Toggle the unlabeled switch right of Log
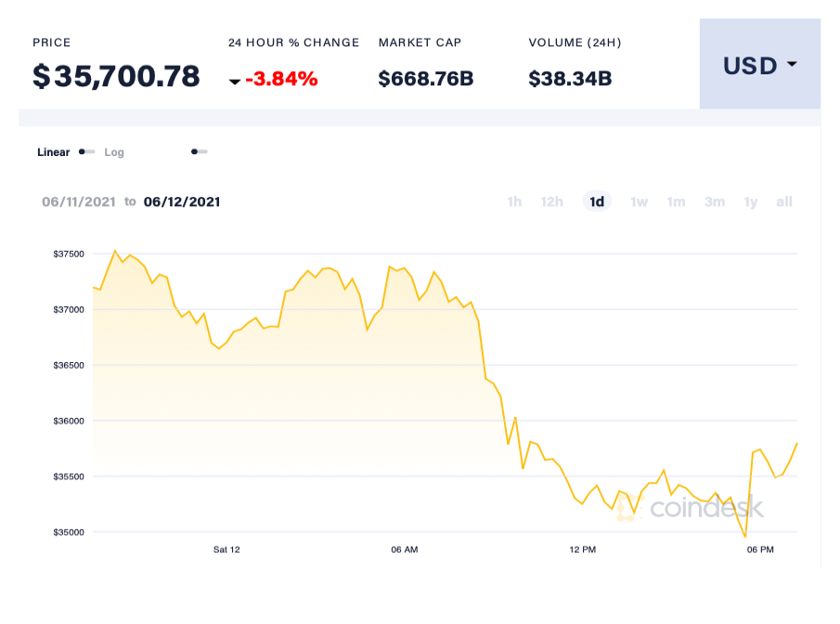 point(199,151)
